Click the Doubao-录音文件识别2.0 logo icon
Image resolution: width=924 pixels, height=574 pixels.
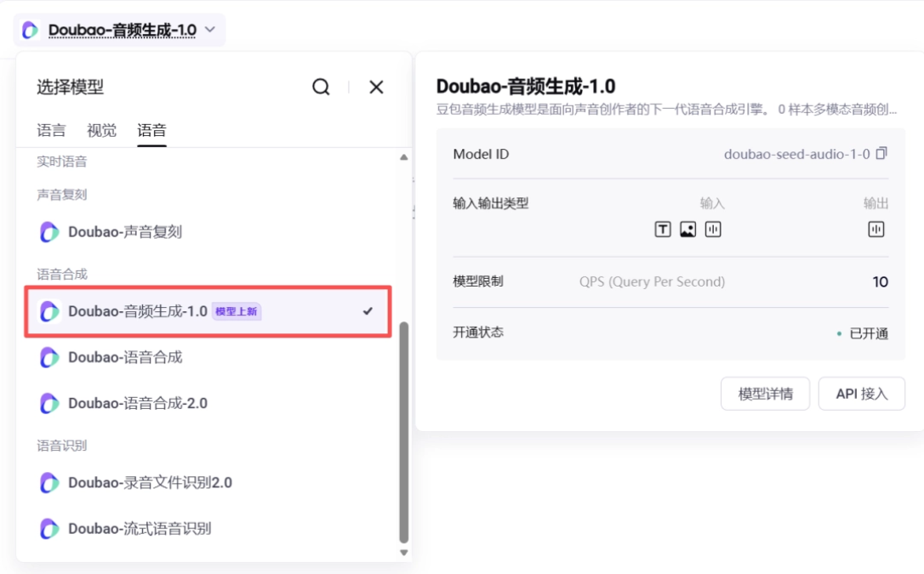tap(48, 483)
